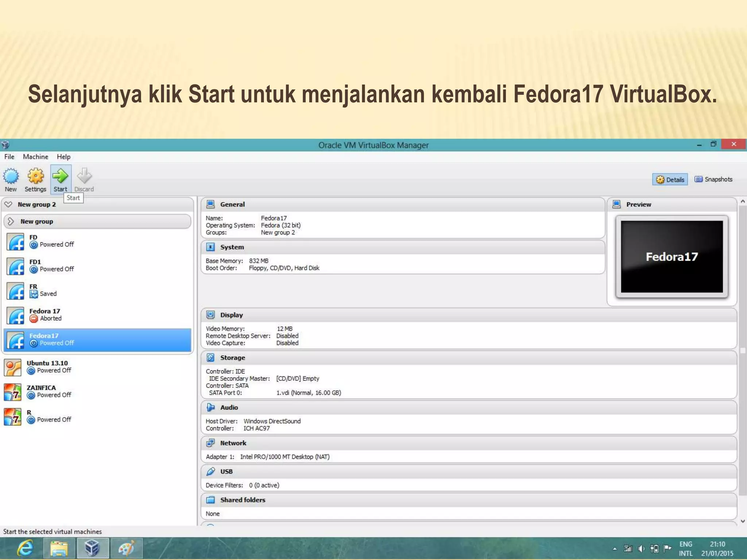Click "Floppy, CD/DVD, Hard Disk" boot order value
Screen dimensions: 747x560
(x=284, y=268)
